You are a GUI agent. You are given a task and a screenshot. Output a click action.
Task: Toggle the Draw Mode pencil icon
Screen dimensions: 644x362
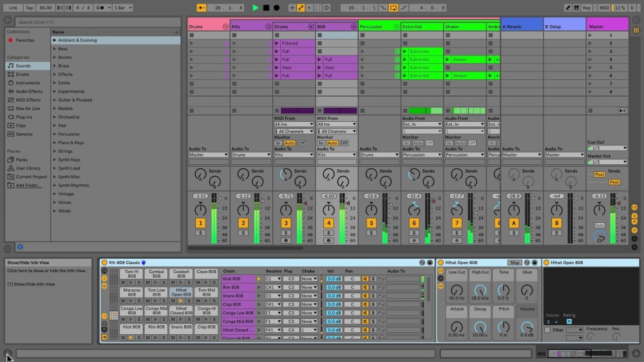[x=569, y=8]
